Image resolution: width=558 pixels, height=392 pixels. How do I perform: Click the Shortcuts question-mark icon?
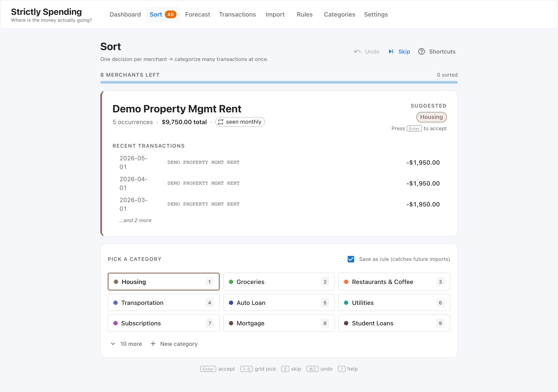pyautogui.click(x=421, y=51)
